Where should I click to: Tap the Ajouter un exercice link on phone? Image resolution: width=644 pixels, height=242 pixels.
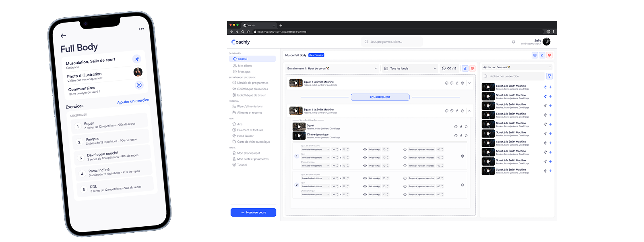133,101
